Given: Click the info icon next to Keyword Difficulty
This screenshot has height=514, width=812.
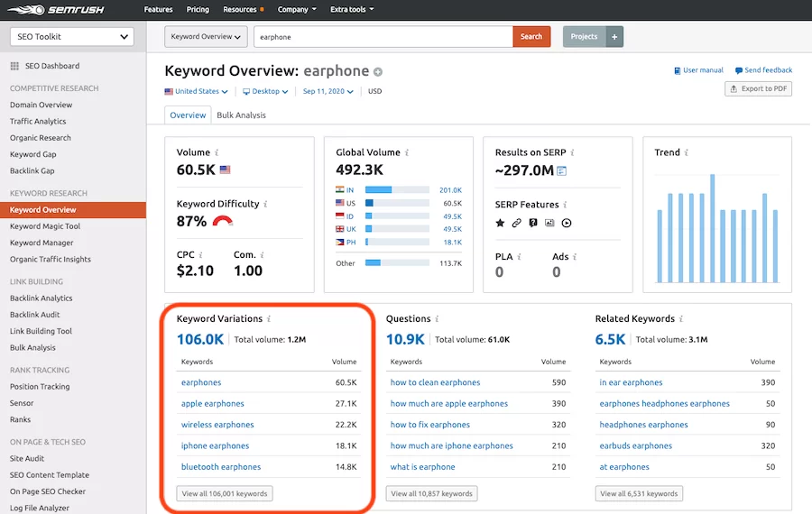Looking at the screenshot, I should click(265, 205).
